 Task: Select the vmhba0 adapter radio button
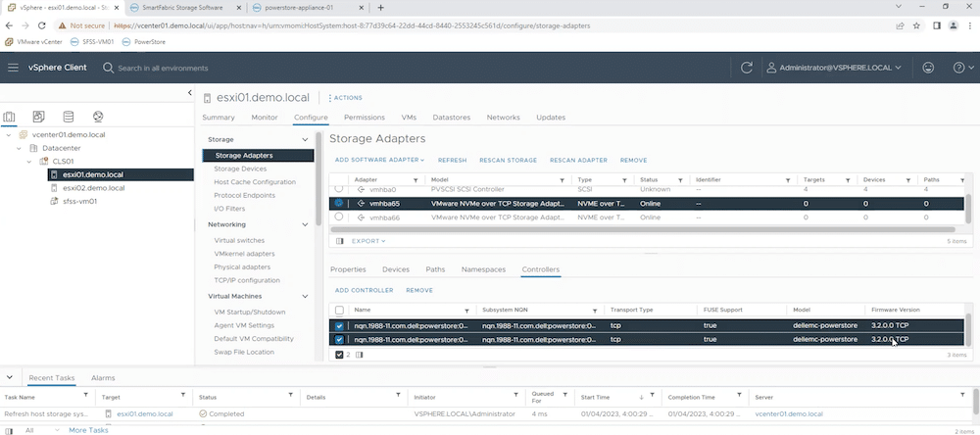(x=339, y=189)
